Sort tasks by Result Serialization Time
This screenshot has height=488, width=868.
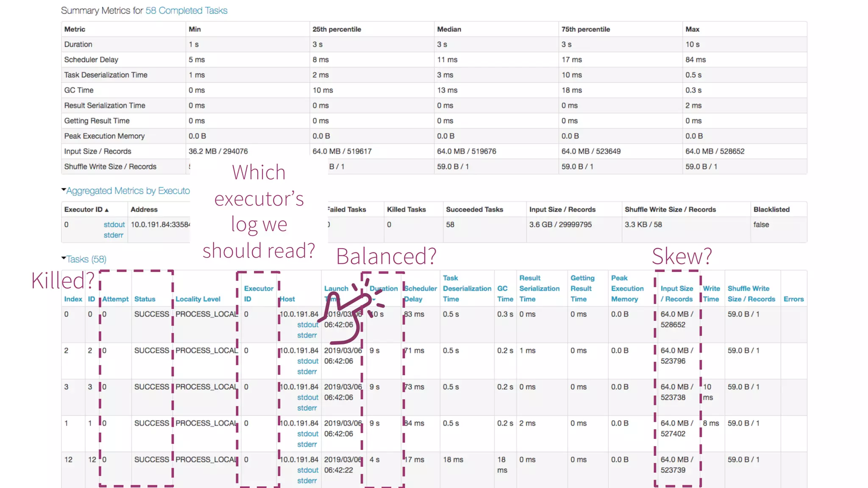pos(539,288)
